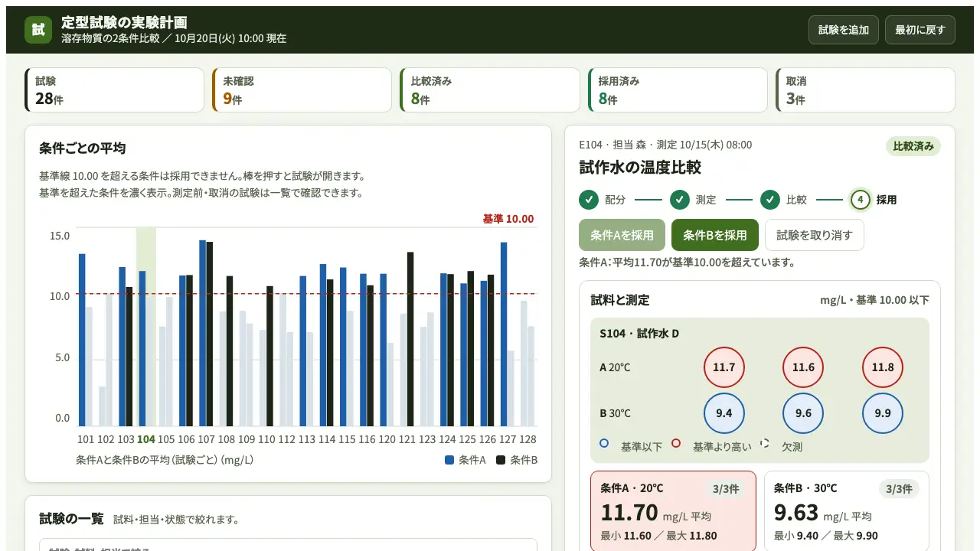Click the 測定 step check icon
Image resolution: width=980 pixels, height=551 pixels.
pos(679,200)
